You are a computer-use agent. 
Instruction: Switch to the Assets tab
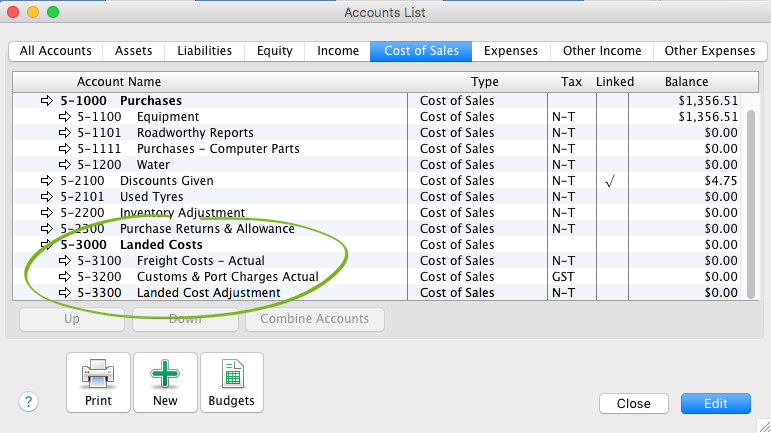[x=133, y=51]
